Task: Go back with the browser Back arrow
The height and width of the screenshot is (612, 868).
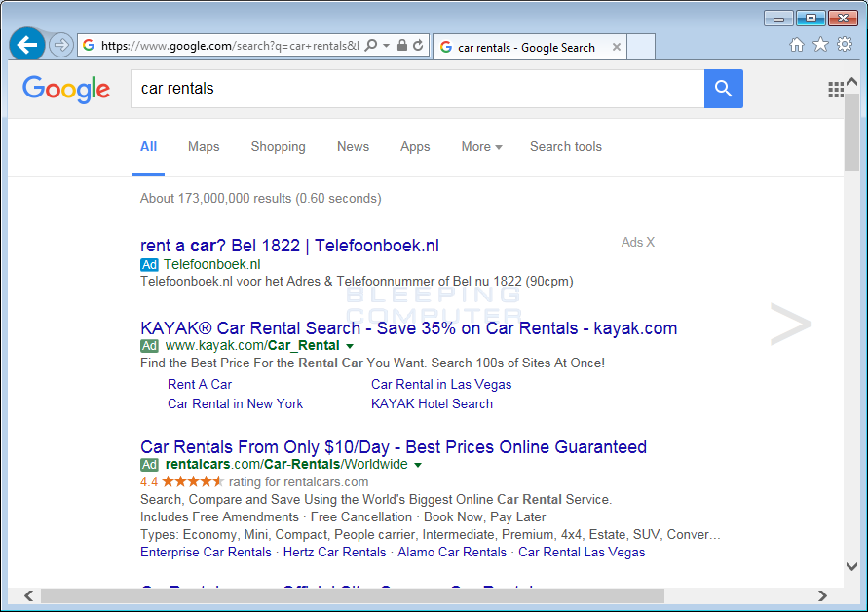Action: (26, 44)
